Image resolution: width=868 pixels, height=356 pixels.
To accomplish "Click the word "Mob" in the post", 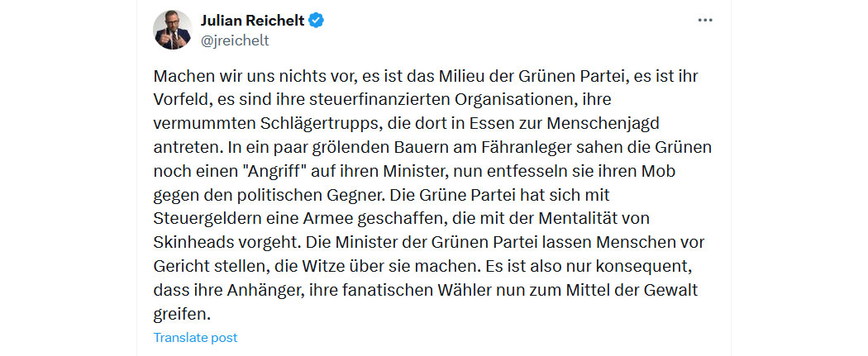I will (659, 171).
